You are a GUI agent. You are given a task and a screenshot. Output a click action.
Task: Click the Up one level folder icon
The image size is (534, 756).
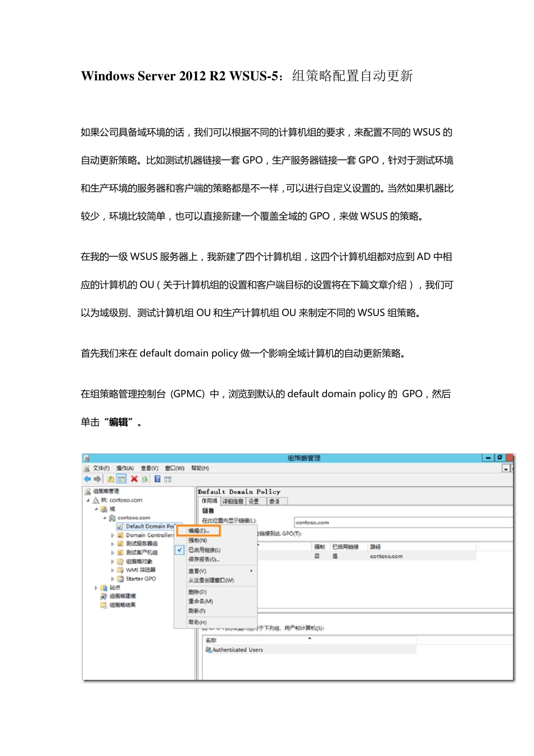tap(111, 479)
